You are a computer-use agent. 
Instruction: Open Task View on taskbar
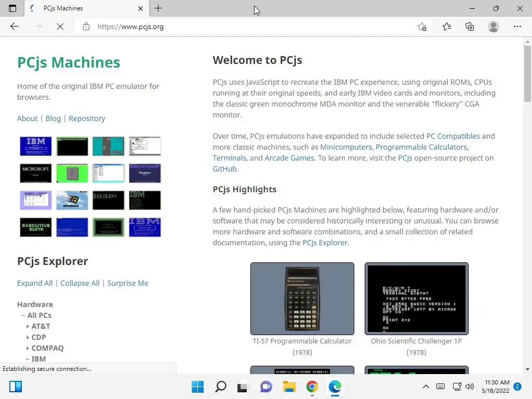[242, 387]
